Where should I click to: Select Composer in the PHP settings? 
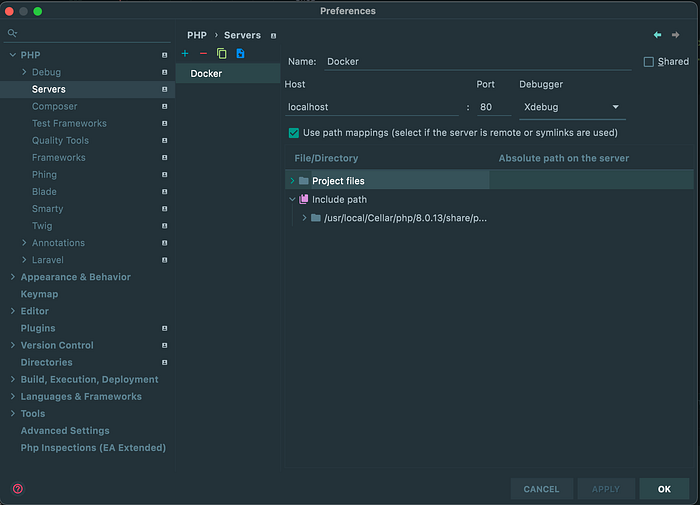[54, 107]
